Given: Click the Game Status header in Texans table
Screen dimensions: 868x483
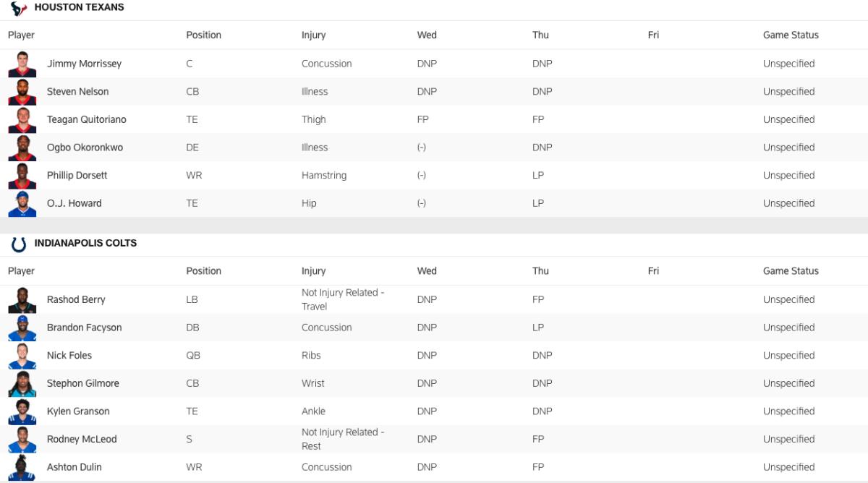Looking at the screenshot, I should (791, 35).
